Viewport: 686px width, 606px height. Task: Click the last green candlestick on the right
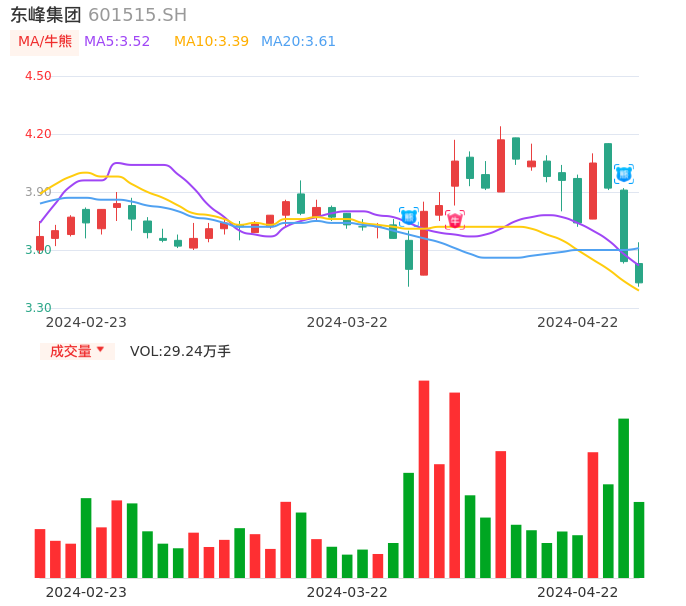(639, 273)
